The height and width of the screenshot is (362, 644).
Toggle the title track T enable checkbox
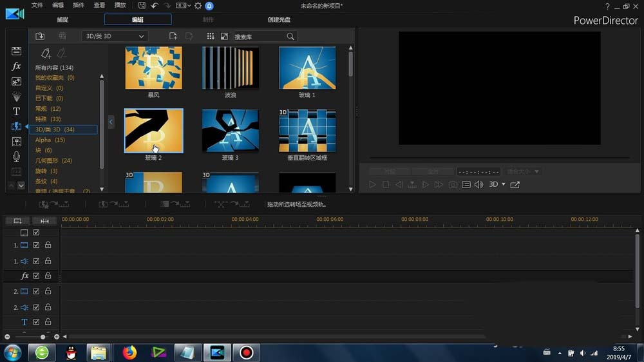pyautogui.click(x=36, y=321)
